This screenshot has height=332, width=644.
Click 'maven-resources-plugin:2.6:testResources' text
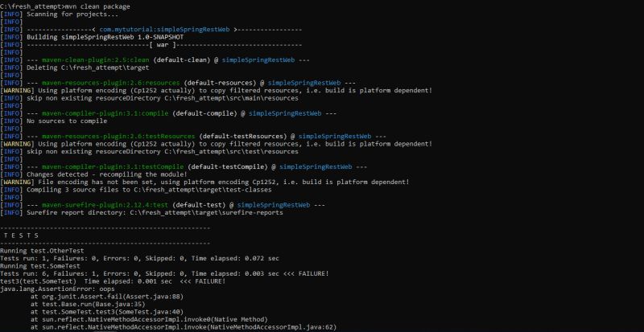[x=118, y=136]
